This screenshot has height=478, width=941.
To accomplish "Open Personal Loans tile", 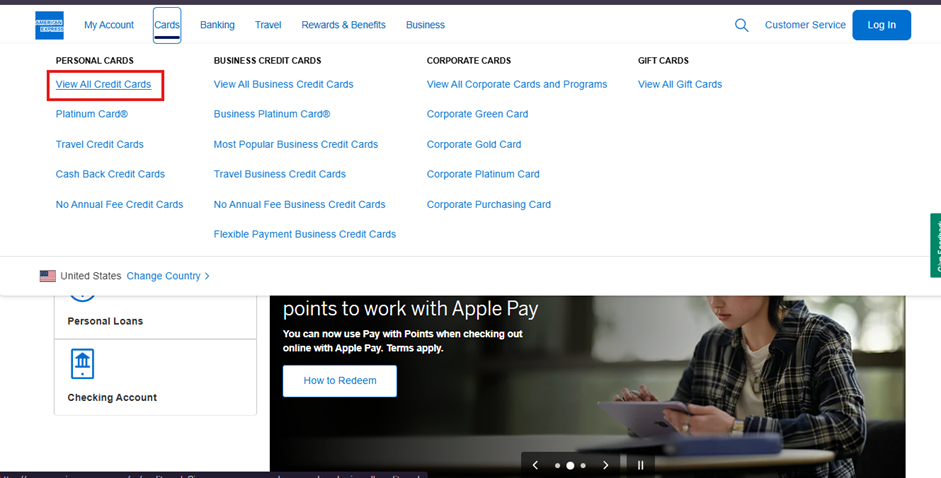I will pos(155,315).
